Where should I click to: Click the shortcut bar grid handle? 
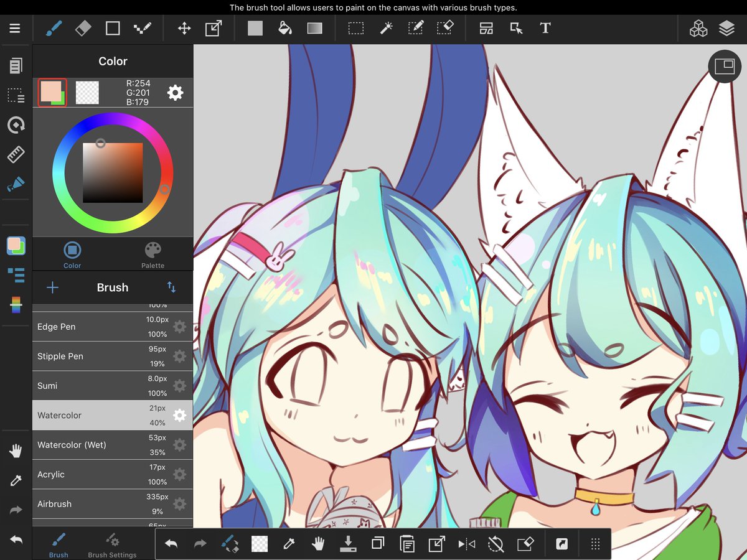(595, 544)
